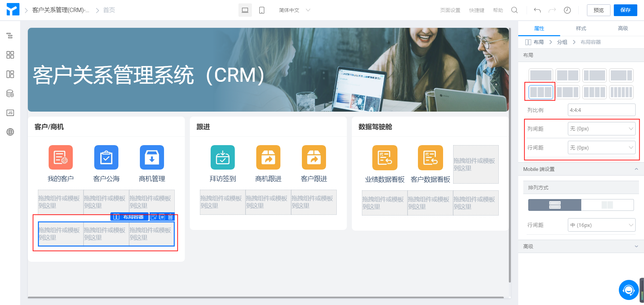Click the blue 布局容器 selection label
The image size is (644, 305).
click(x=129, y=217)
